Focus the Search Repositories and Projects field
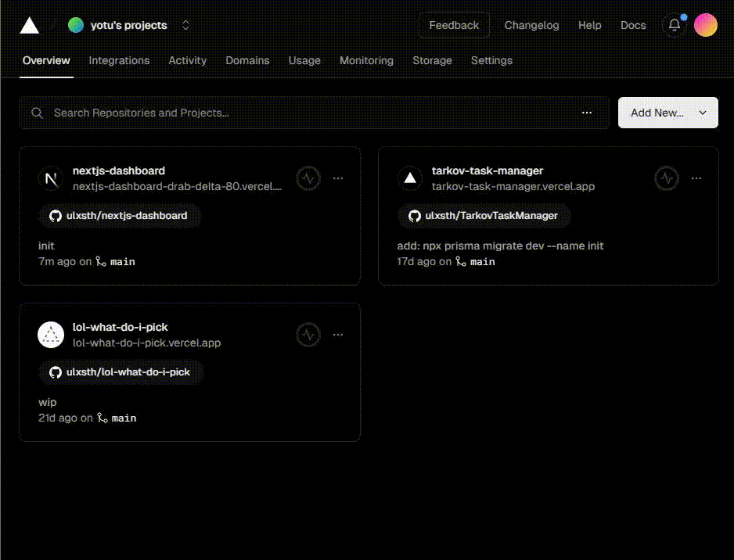The width and height of the screenshot is (734, 560). click(x=314, y=113)
